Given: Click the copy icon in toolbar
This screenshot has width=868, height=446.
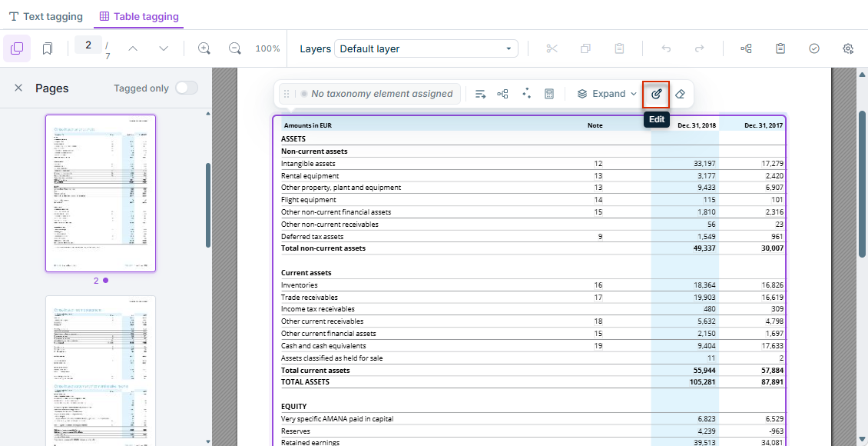Looking at the screenshot, I should tap(585, 48).
